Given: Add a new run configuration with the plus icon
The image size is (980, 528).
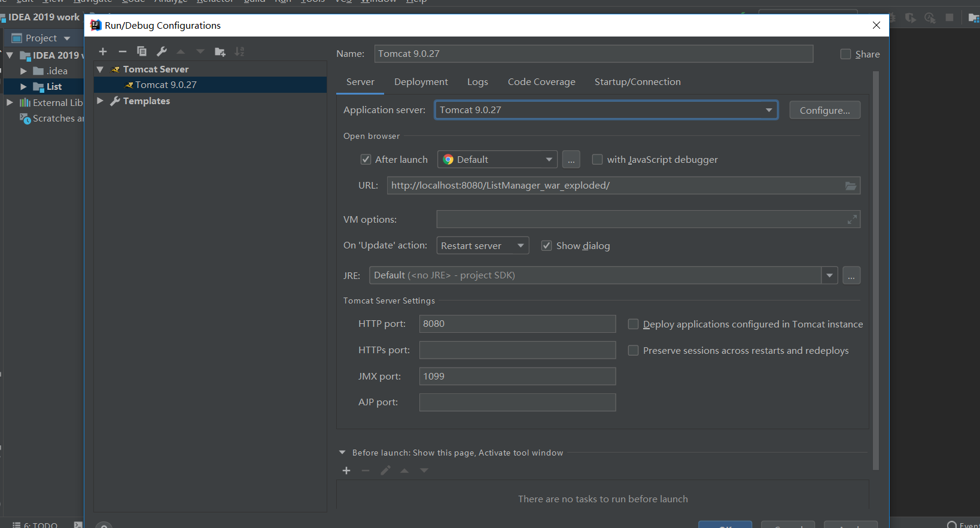Looking at the screenshot, I should [x=103, y=51].
